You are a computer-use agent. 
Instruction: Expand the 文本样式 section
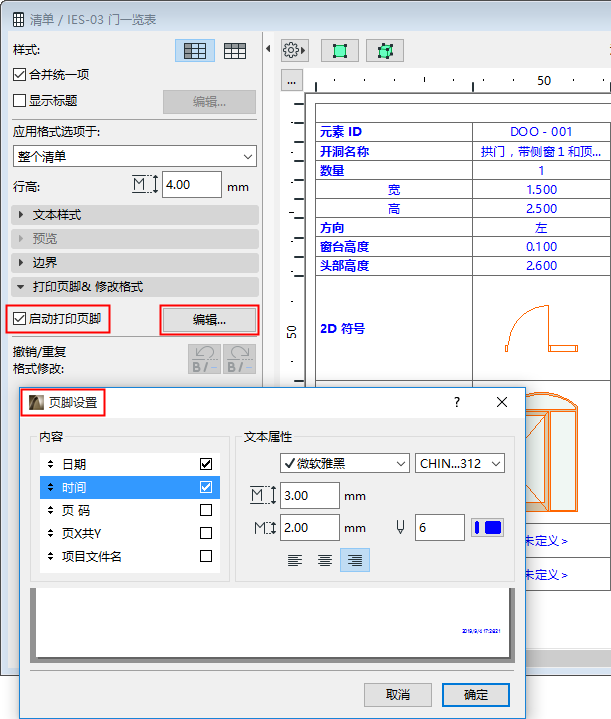point(134,215)
